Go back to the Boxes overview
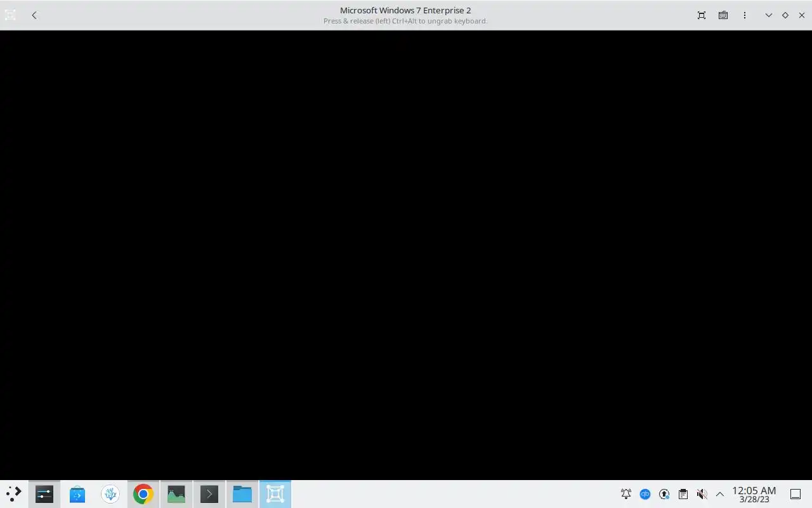The width and height of the screenshot is (812, 508). click(34, 15)
